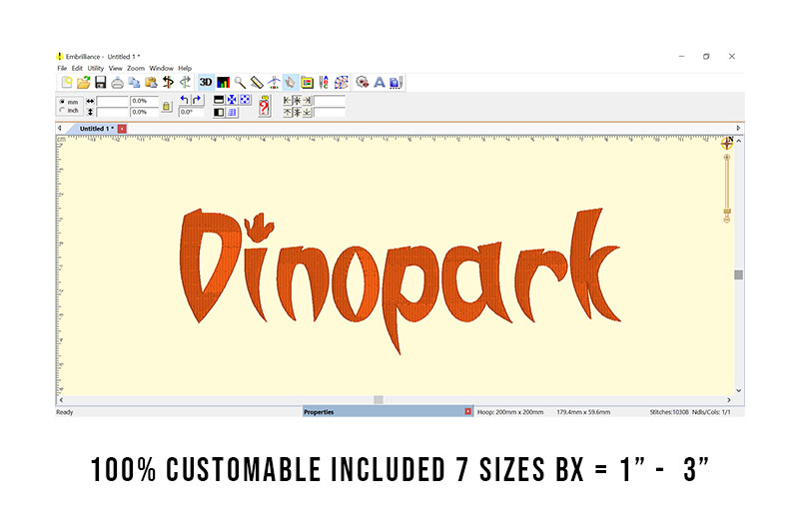799x532 pixels.
Task: Click the ABC needle color sort icon
Action: pos(324,83)
